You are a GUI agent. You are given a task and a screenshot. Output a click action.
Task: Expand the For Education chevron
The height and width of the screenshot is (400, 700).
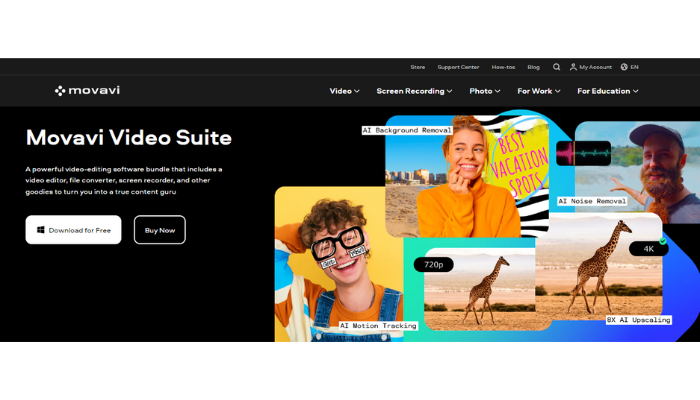[635, 91]
